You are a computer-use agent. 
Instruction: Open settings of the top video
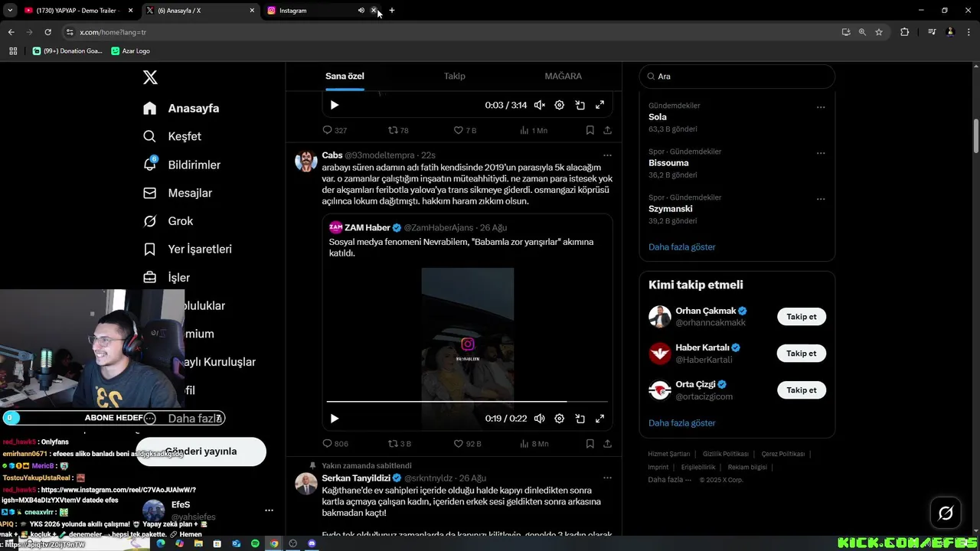560,105
